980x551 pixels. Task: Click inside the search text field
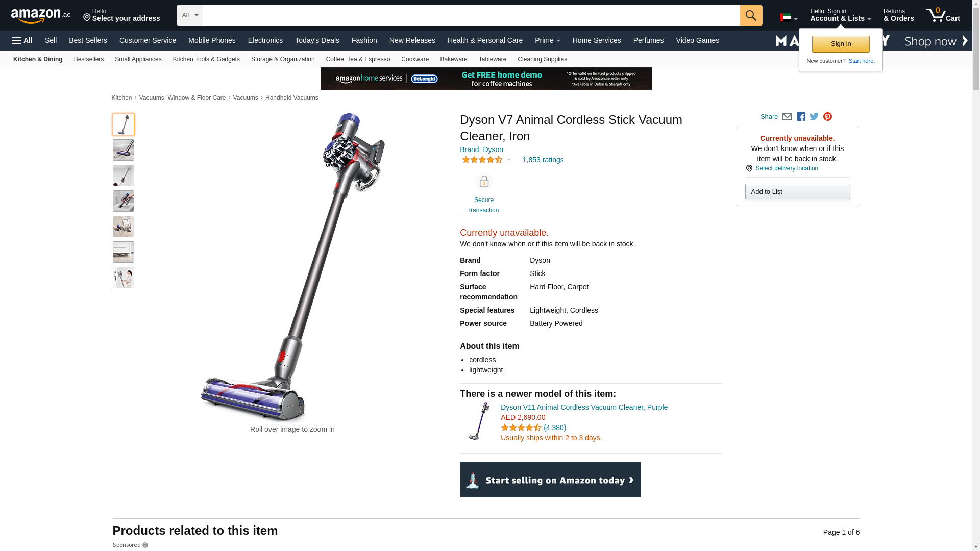point(471,15)
